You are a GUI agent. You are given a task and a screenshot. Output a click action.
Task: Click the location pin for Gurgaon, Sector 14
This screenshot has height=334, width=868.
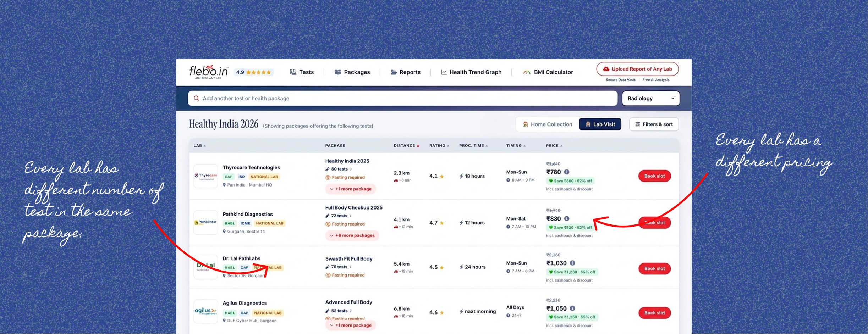pyautogui.click(x=224, y=232)
